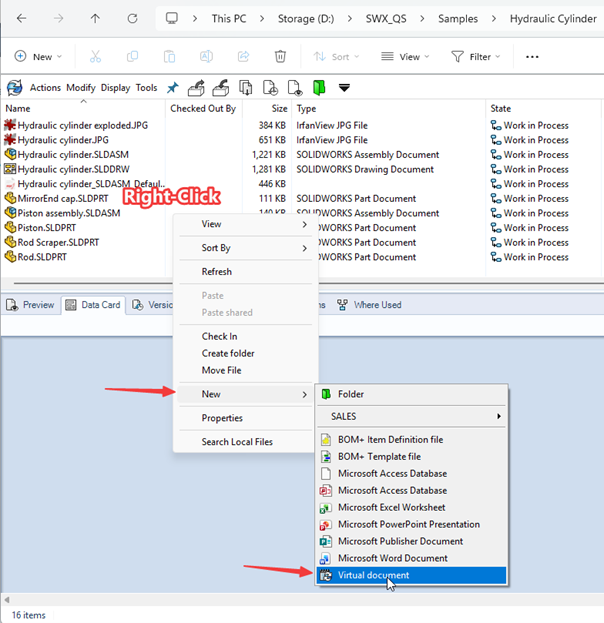Click the PDM Get Version icon

coord(246,88)
